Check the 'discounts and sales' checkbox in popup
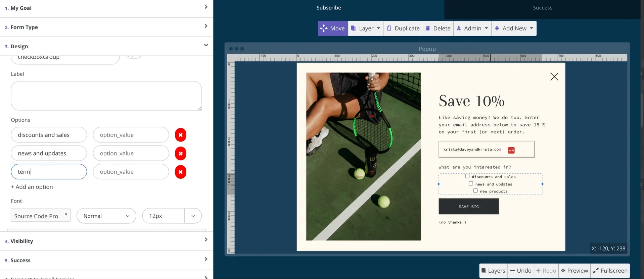 [467, 176]
